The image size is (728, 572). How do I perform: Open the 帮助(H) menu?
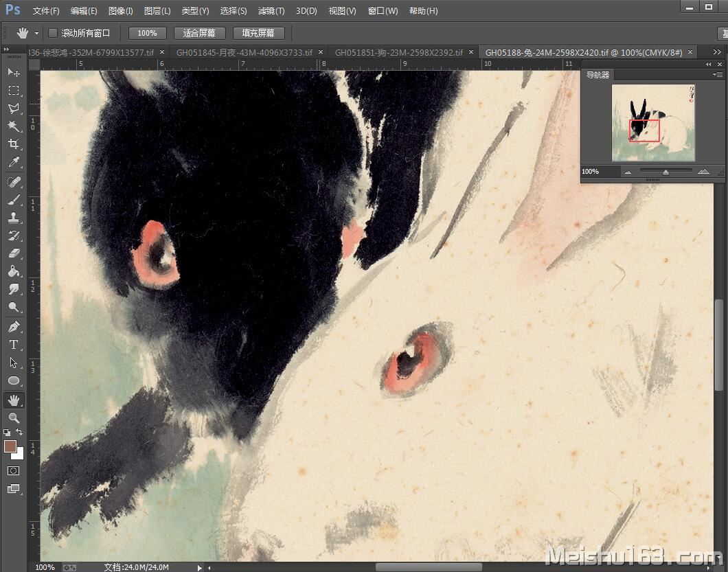point(423,11)
